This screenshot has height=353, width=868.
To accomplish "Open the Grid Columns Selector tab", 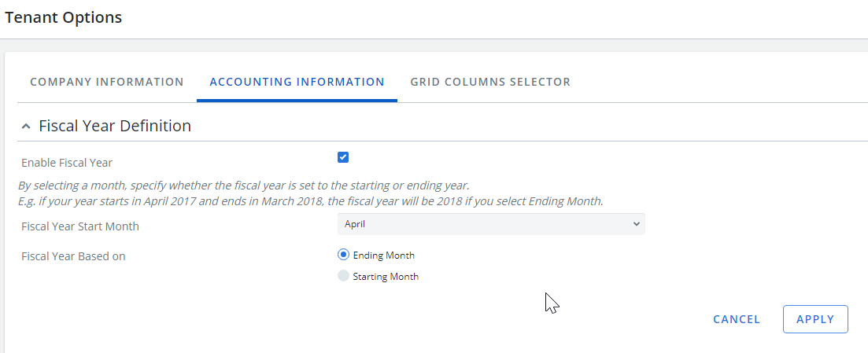I will pos(490,82).
